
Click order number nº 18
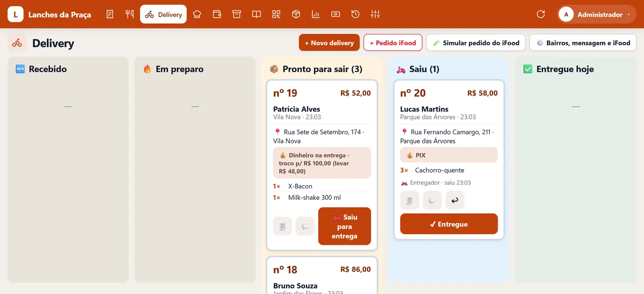click(x=285, y=270)
